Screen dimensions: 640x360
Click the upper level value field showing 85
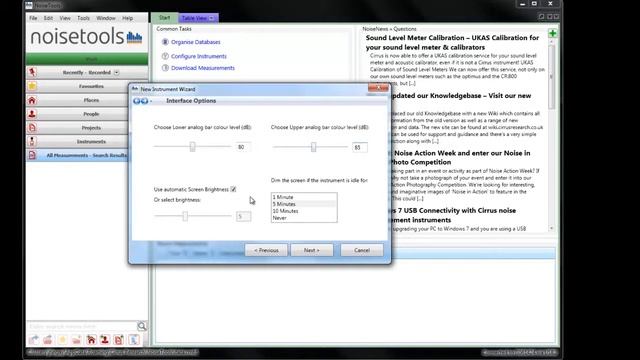click(x=360, y=147)
